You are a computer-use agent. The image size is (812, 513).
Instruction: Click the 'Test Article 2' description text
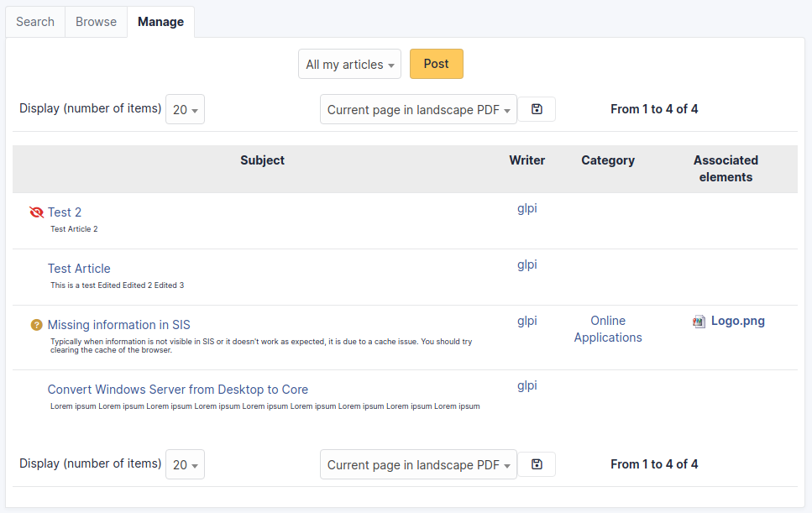pyautogui.click(x=74, y=229)
